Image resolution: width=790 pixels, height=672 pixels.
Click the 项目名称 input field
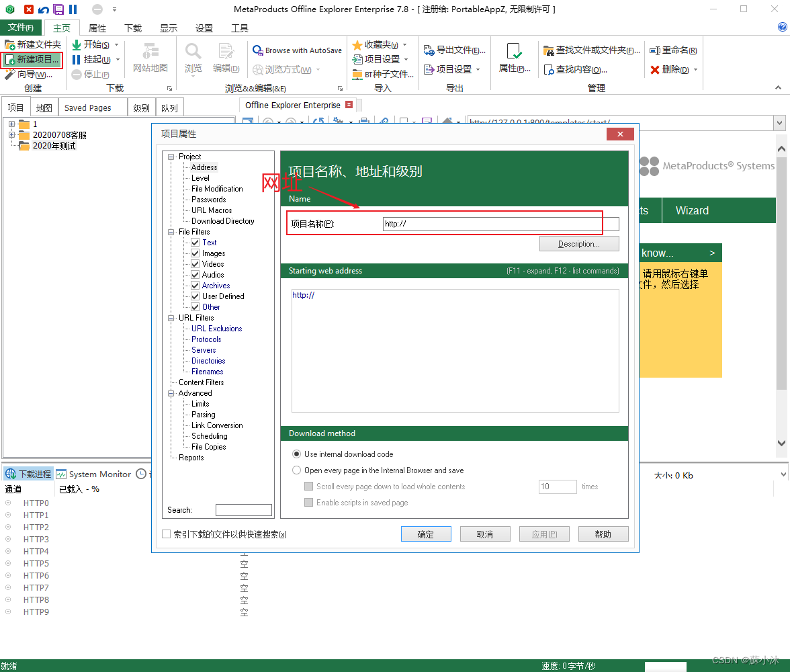[x=501, y=224]
